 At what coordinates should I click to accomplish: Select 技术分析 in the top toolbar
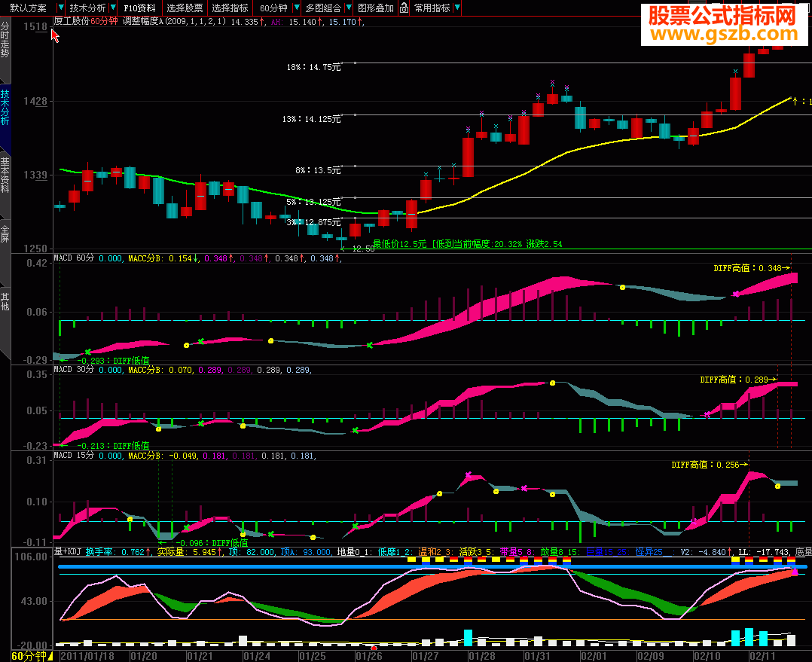pos(87,8)
